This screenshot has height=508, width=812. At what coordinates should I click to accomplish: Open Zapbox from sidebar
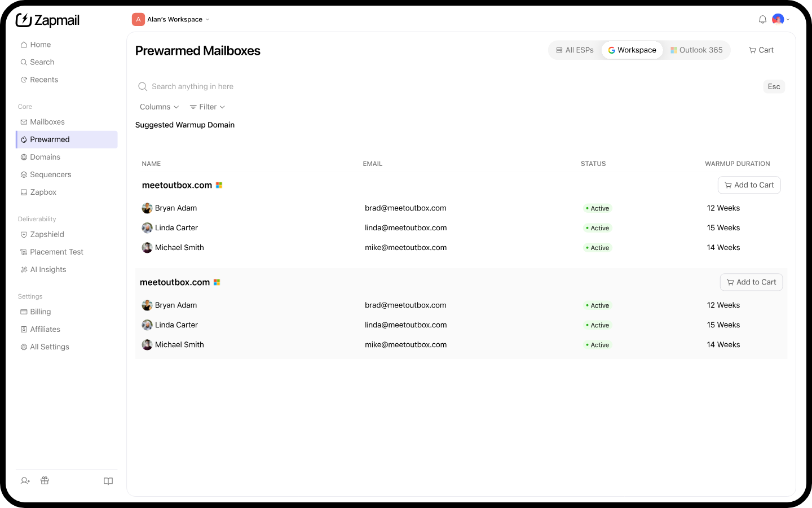[67, 192]
